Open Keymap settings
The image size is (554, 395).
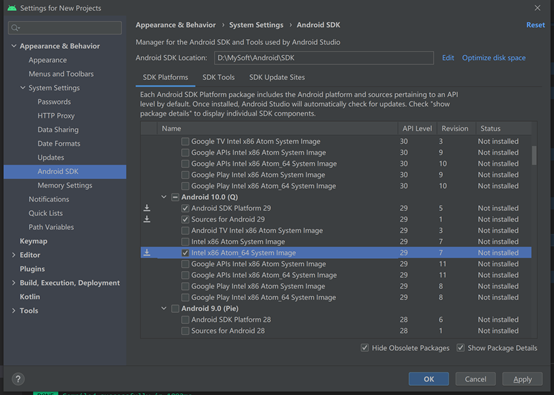(x=33, y=241)
